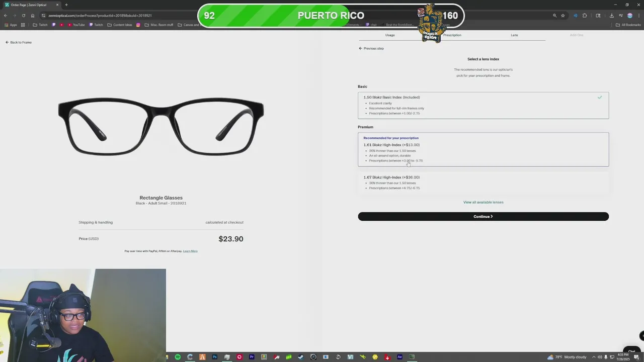This screenshot has width=644, height=362.
Task: Go to the Usage step tab
Action: [390, 35]
